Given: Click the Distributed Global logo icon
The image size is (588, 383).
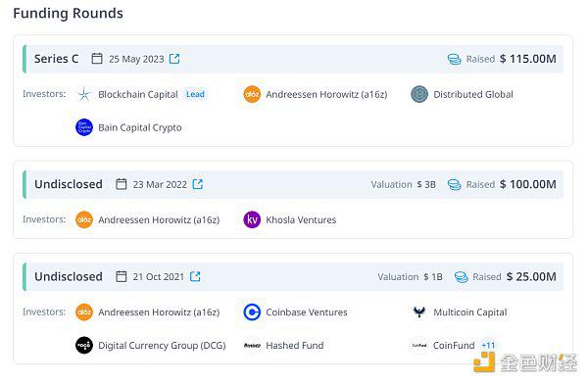Looking at the screenshot, I should pyautogui.click(x=419, y=94).
